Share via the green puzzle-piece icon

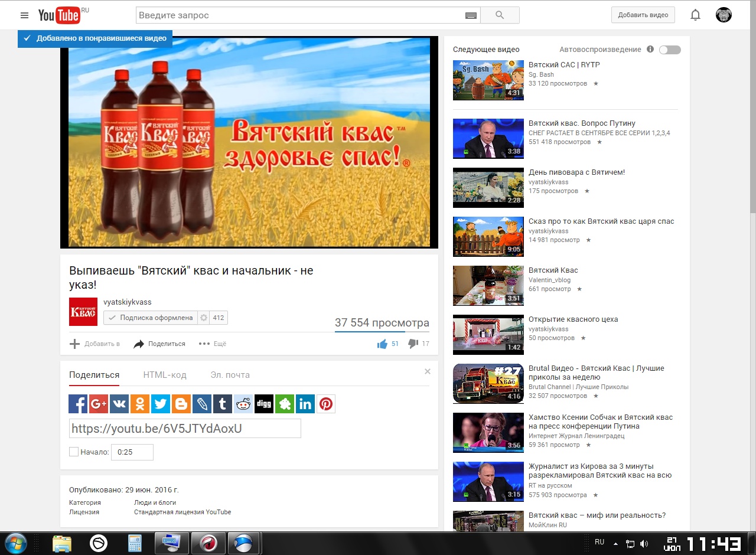285,404
